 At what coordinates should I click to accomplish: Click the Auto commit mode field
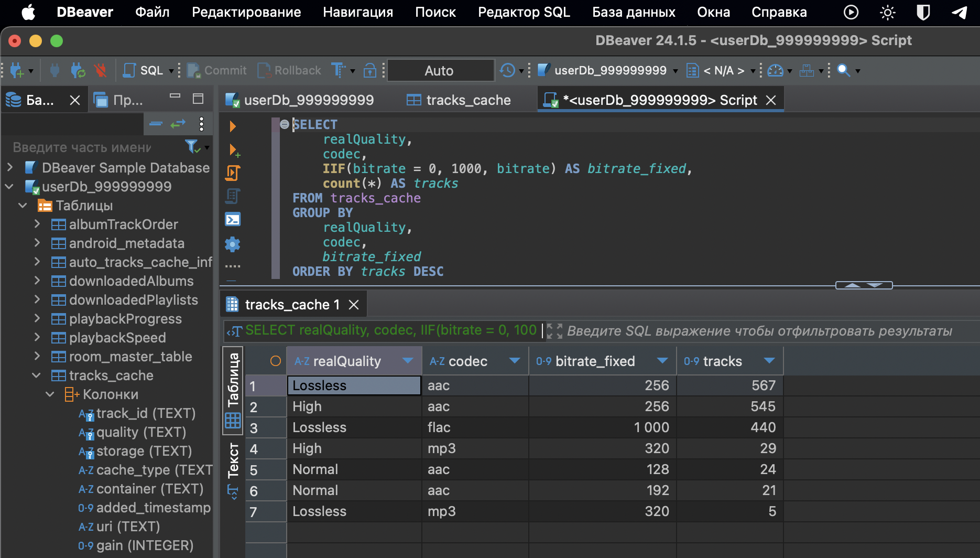point(440,70)
